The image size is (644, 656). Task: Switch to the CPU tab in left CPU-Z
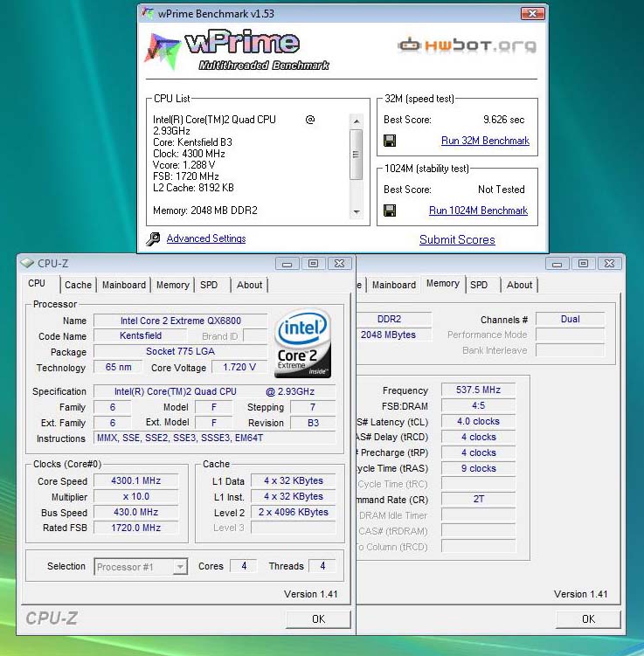coord(38,284)
